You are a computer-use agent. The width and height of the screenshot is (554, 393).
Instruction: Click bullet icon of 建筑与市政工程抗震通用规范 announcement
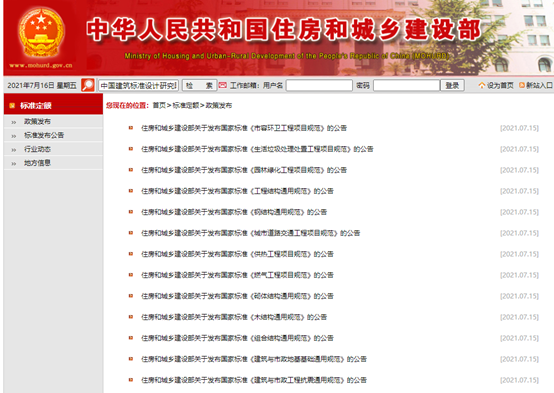(x=131, y=380)
